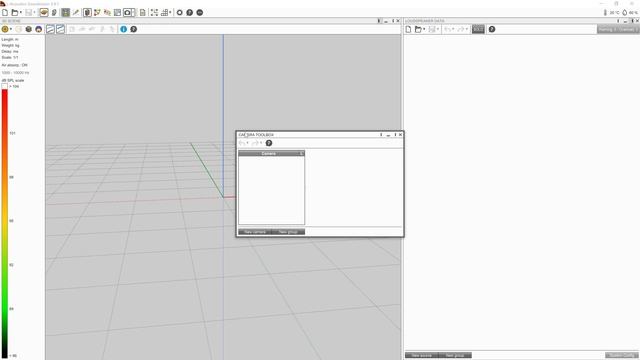This screenshot has height=360, width=640.
Task: Click the small loudspeakers pair icon in main toolbar
Action: (107, 13)
